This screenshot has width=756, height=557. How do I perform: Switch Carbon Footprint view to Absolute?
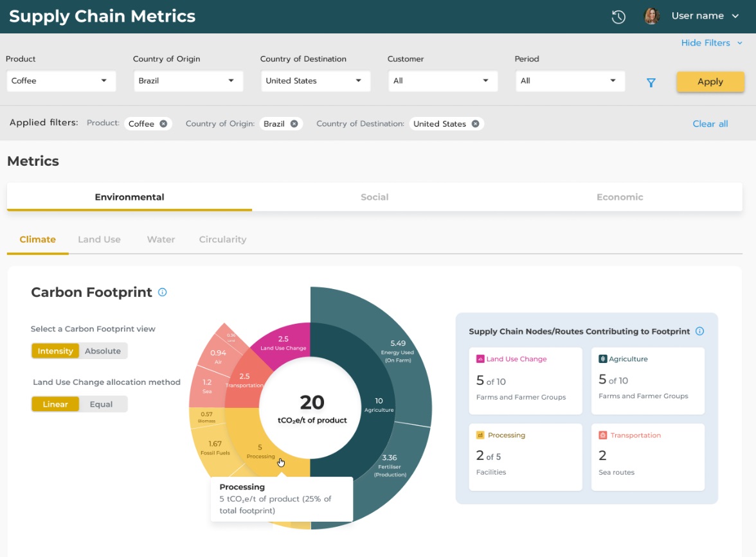coord(103,351)
